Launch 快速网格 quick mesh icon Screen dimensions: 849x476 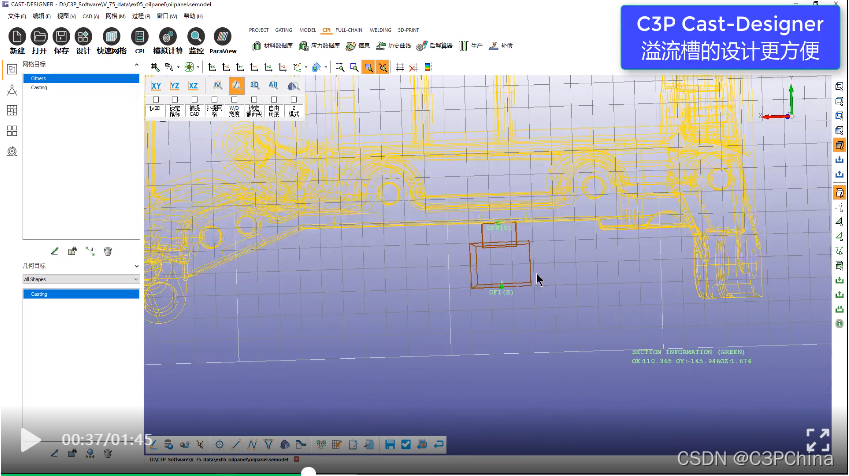pos(111,37)
